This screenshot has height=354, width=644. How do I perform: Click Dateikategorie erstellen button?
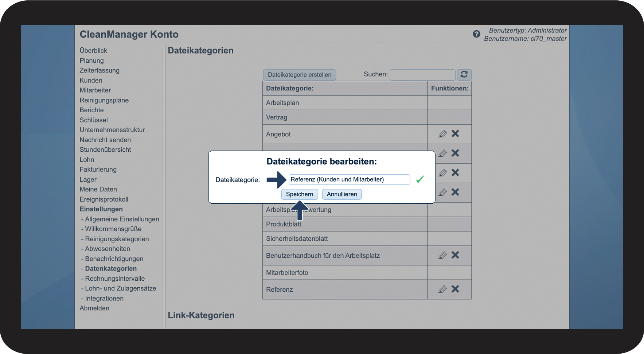point(300,75)
